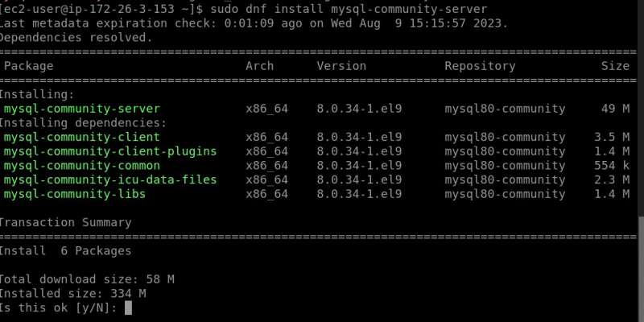The image size is (644, 322).
Task: Click the Version column header
Action: coord(341,66)
